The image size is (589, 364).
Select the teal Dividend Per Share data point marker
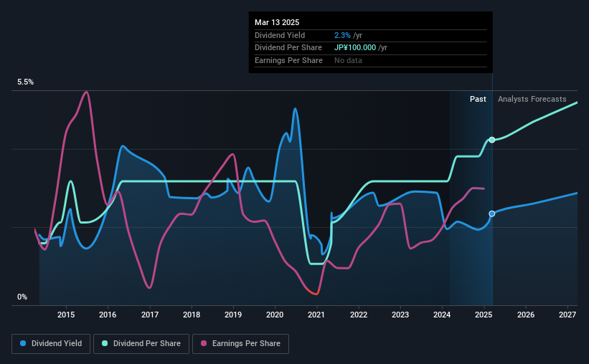pyautogui.click(x=492, y=140)
